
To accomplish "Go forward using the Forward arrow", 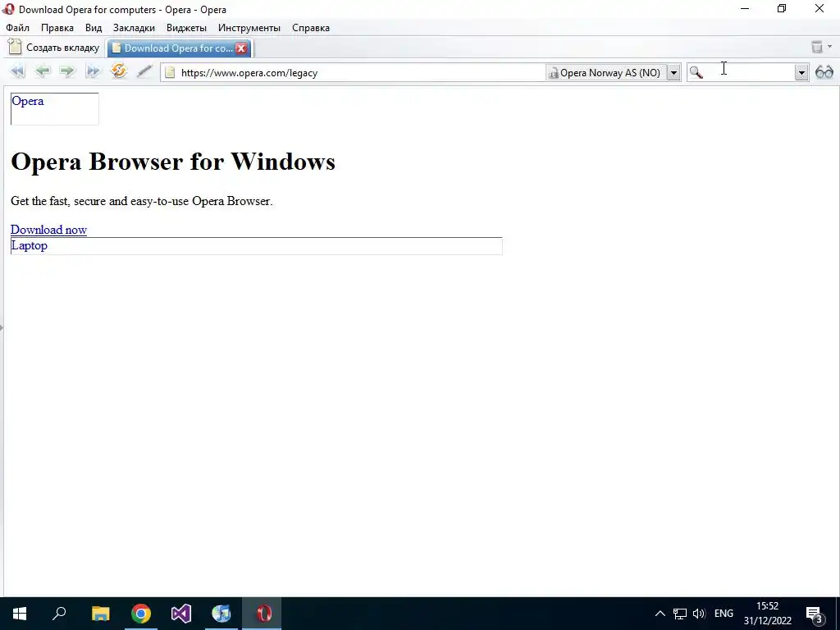I will pyautogui.click(x=67, y=71).
